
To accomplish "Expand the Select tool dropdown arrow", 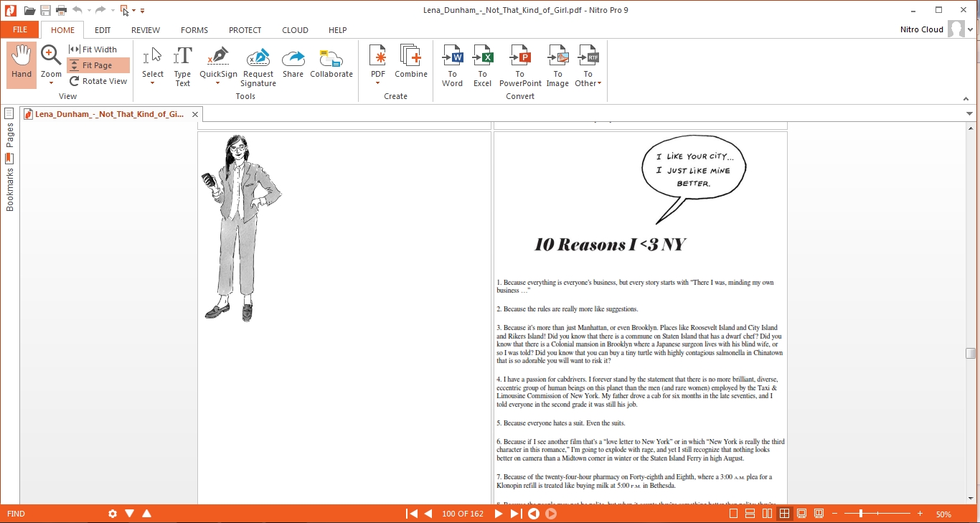I will 153,83.
